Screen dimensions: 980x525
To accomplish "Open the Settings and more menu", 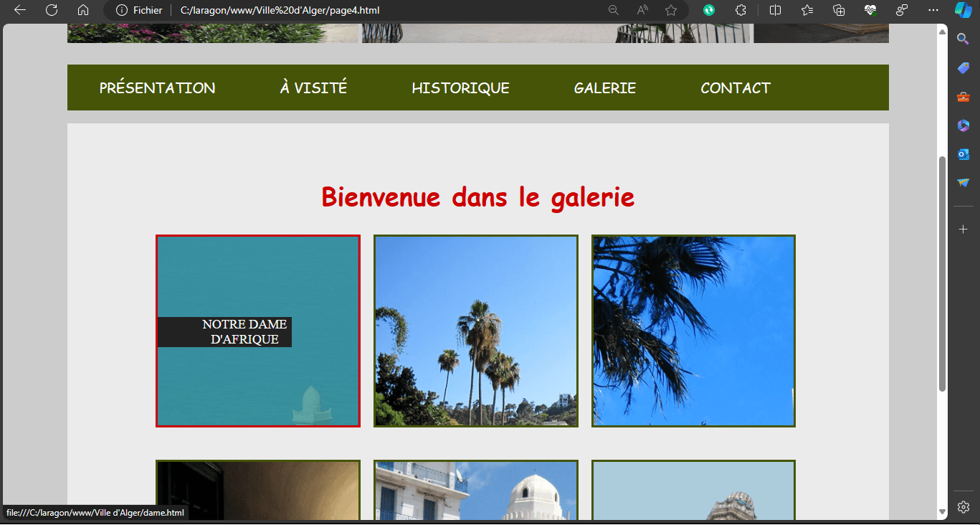I will coord(933,10).
